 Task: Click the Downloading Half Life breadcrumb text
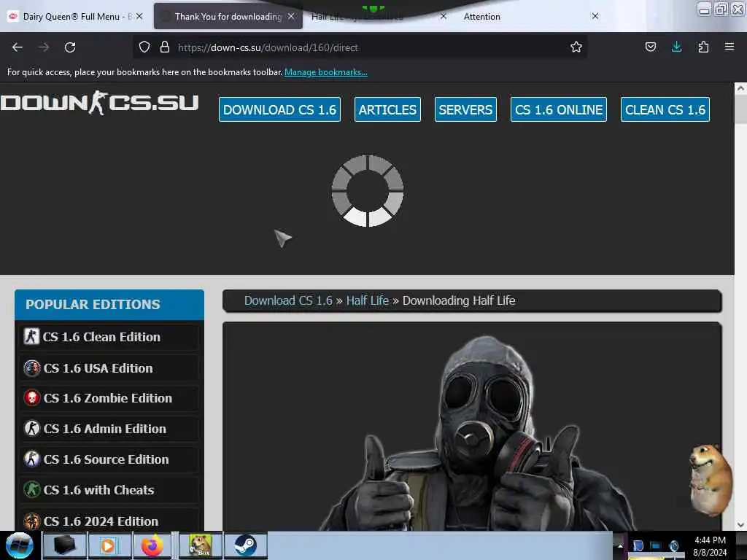tap(459, 300)
